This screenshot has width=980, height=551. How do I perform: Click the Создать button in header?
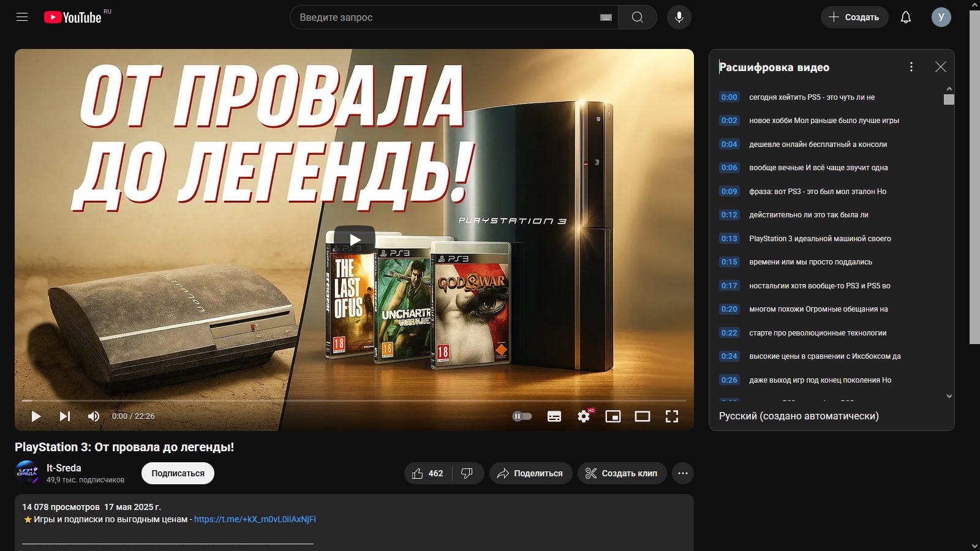coord(854,17)
